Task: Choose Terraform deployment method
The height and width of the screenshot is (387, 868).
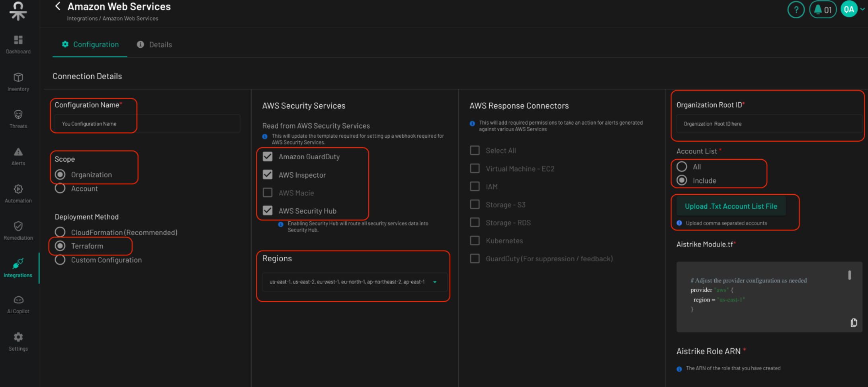Action: pos(60,246)
